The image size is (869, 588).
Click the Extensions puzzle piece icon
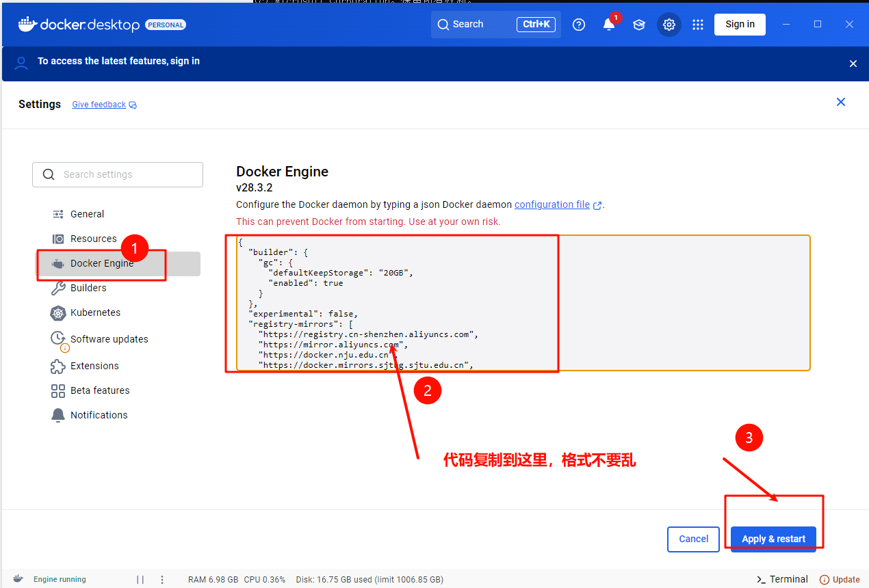(x=58, y=366)
